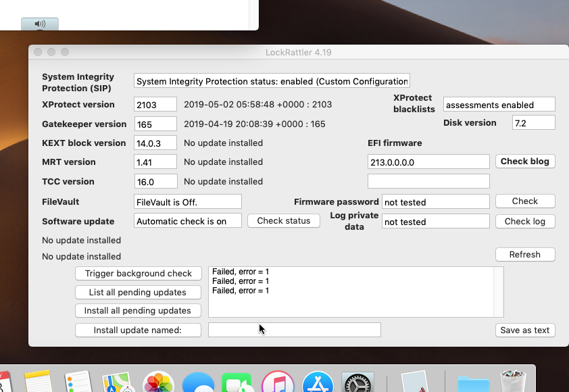Trigger a background check
The height and width of the screenshot is (392, 569).
coord(139,273)
